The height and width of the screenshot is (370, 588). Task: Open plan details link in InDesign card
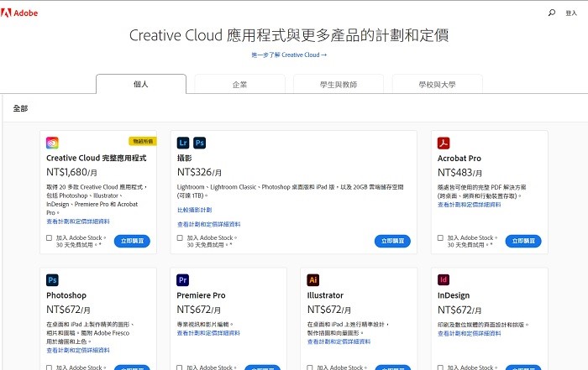(x=469, y=333)
